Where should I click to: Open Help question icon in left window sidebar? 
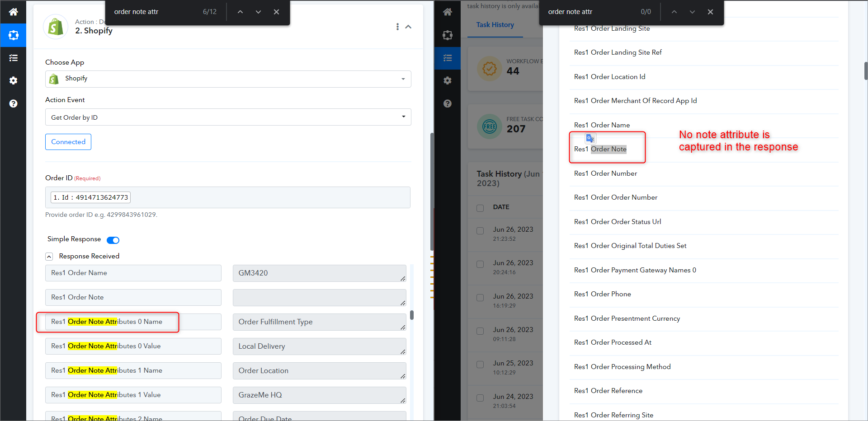[x=13, y=103]
